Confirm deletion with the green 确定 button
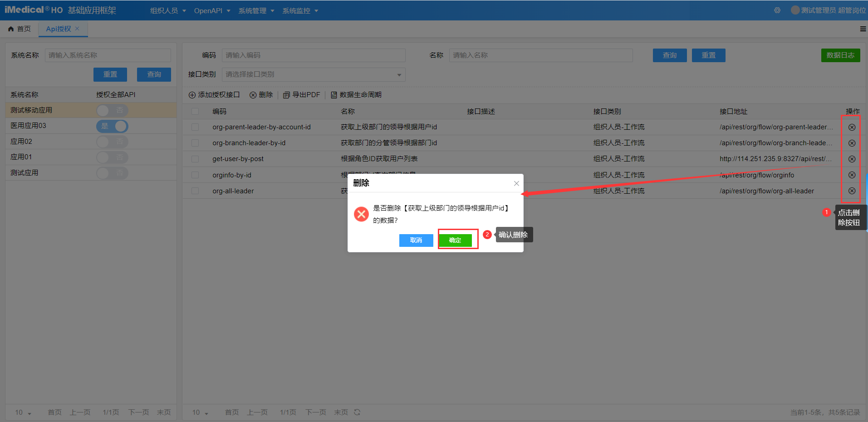 tap(455, 240)
